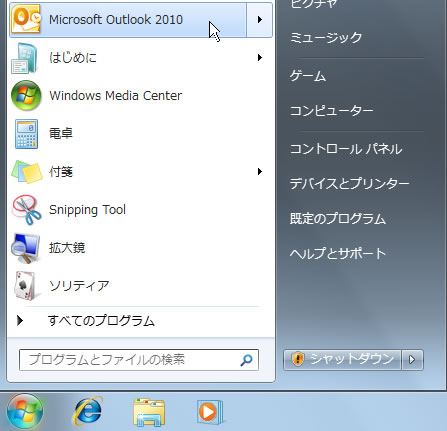
Task: Click the Windows Media Center icon
Action: pyautogui.click(x=26, y=96)
